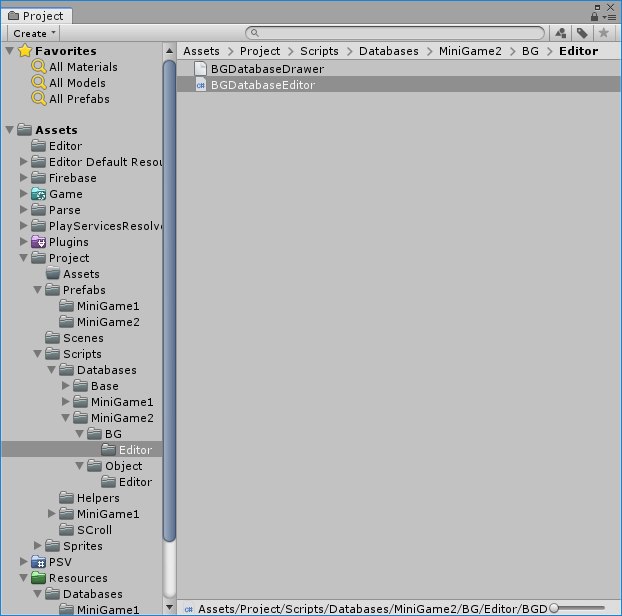Select the MiniGame2 folder under Prefabs
Viewport: 622px width, 616px height.
(x=100, y=322)
